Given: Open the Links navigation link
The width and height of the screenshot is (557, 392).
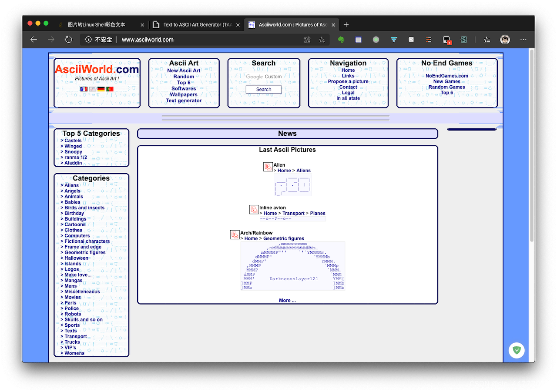Looking at the screenshot, I should (x=348, y=76).
